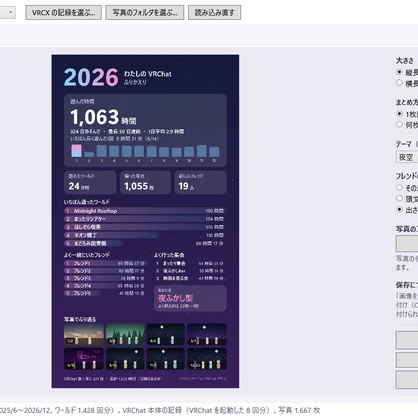The width and height of the screenshot is (418, 418).
Task: Click the '夜ふかしBar' gathering entry
Action: click(190, 271)
